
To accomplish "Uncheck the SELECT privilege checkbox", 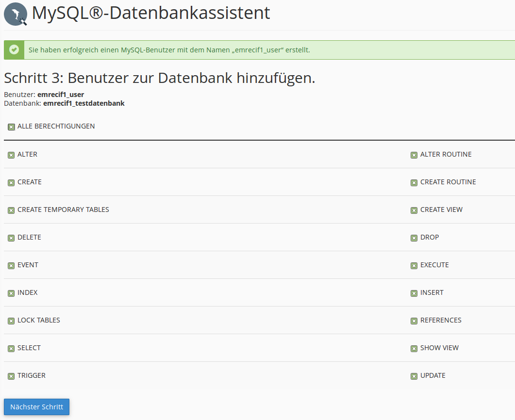I will pyautogui.click(x=11, y=349).
